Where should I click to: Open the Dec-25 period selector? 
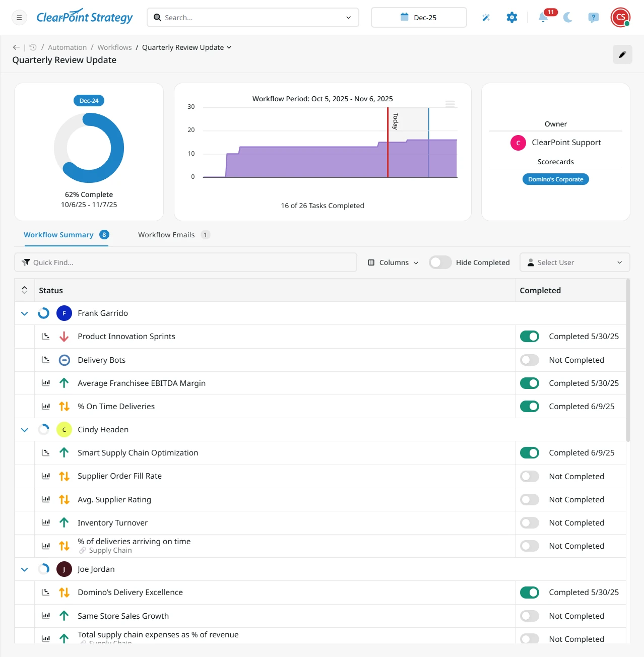pos(419,18)
